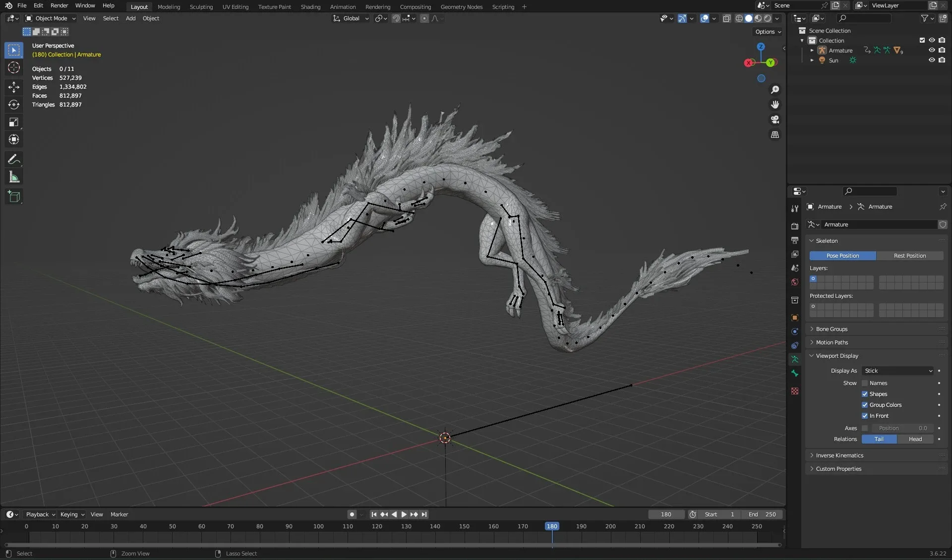
Task: Open the Display As Stick dropdown
Action: coord(897,370)
